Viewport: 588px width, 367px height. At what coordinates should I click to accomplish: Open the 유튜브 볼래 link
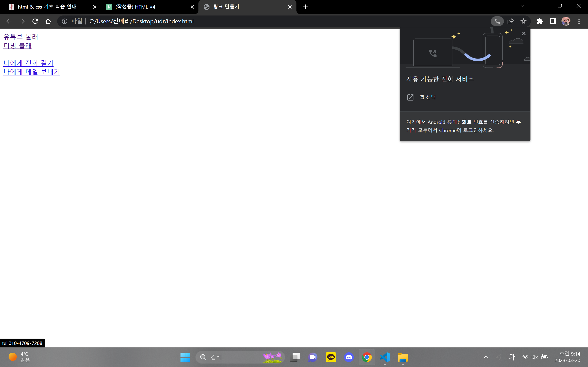(21, 37)
